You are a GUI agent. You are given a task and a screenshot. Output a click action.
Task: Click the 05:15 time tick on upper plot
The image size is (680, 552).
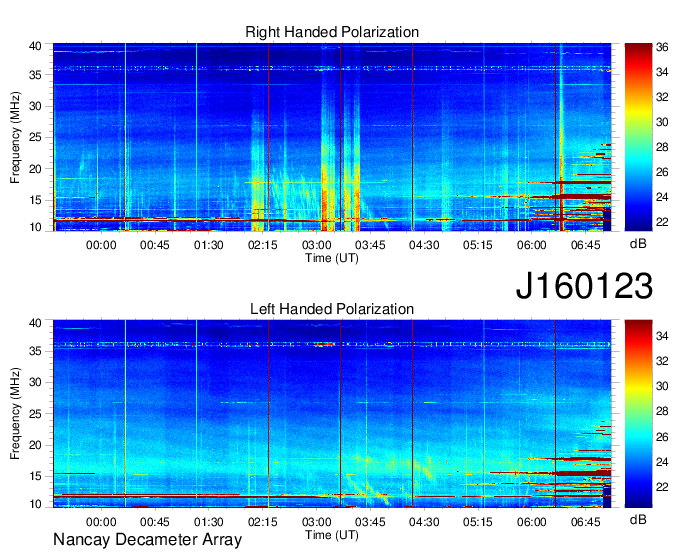click(x=478, y=245)
